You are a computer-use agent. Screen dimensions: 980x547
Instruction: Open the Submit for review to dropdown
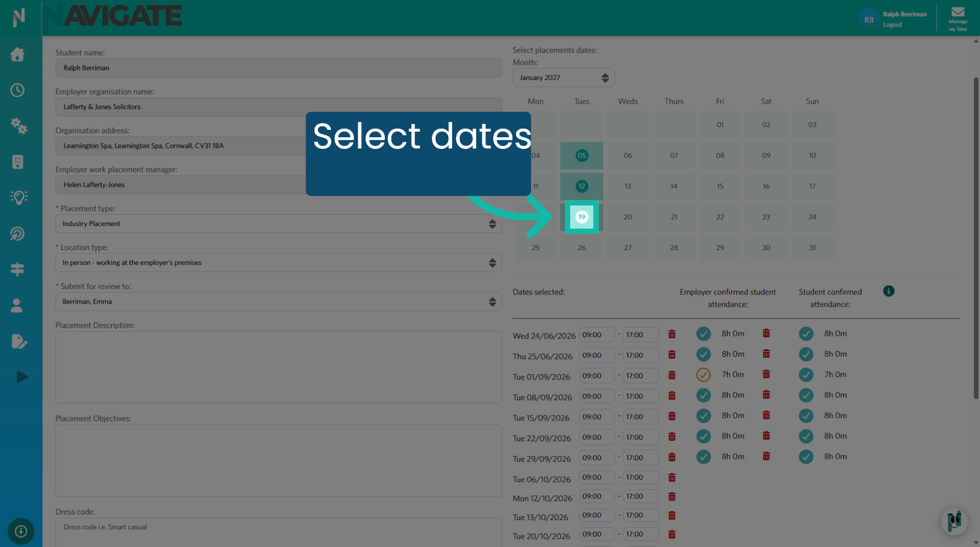pyautogui.click(x=279, y=302)
